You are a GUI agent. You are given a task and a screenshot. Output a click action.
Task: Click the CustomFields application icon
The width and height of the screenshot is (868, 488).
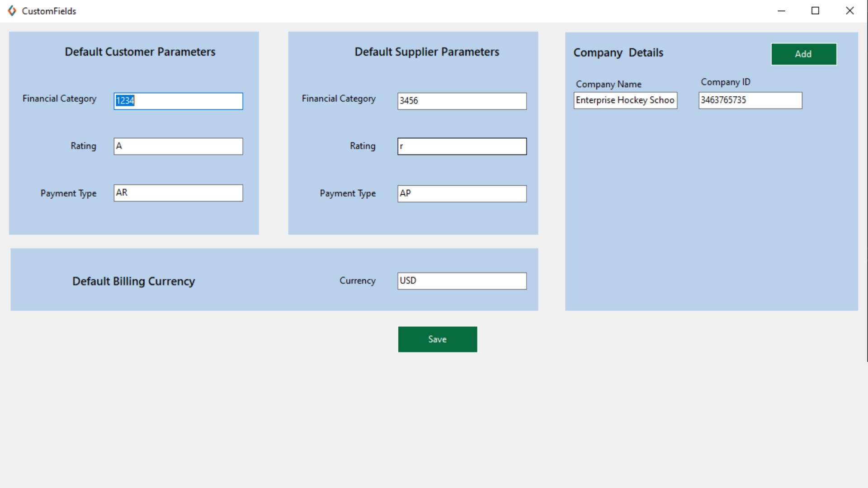point(11,10)
